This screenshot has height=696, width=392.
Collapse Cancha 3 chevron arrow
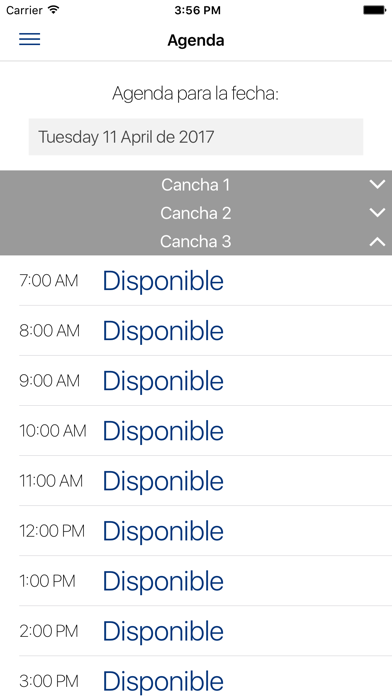(377, 241)
